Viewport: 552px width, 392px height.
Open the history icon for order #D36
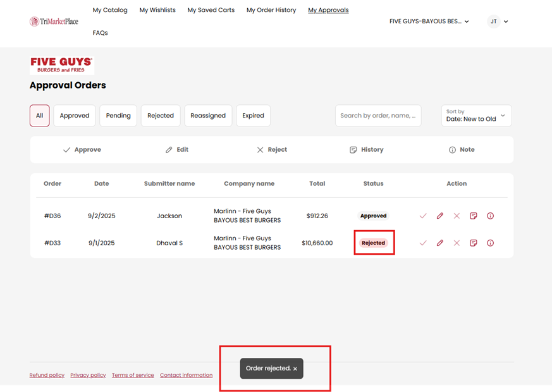pyautogui.click(x=474, y=216)
